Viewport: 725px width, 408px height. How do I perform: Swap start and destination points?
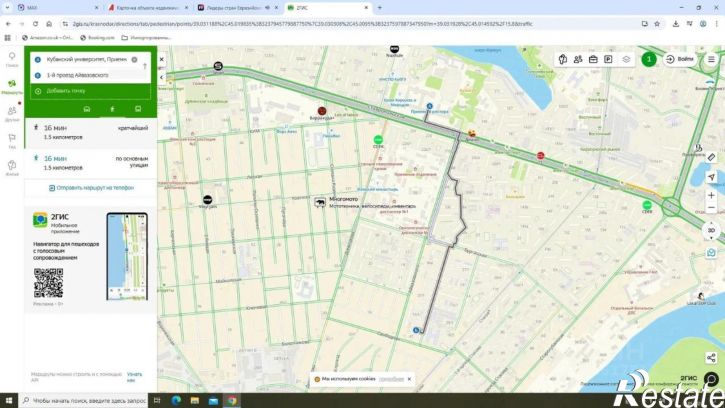[145, 67]
